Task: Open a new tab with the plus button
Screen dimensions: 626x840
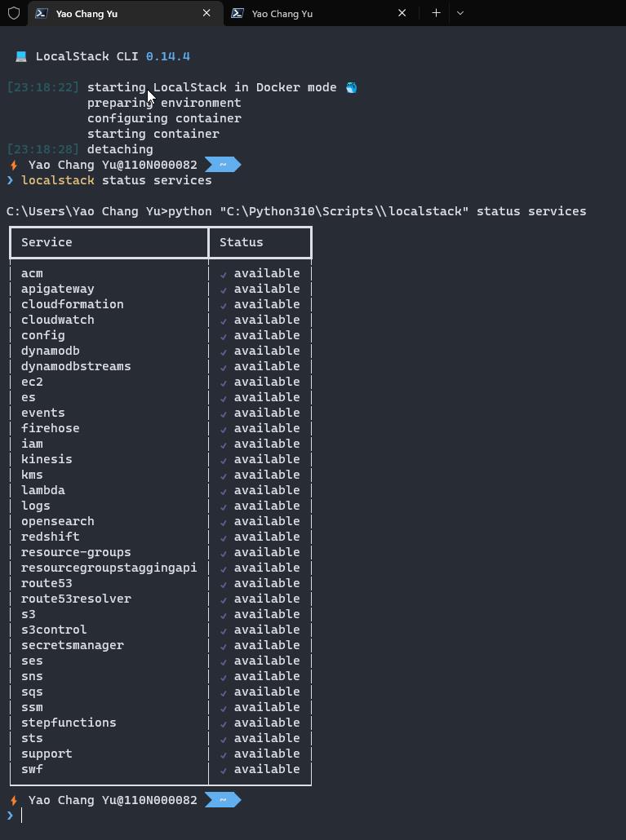Action: coord(436,13)
